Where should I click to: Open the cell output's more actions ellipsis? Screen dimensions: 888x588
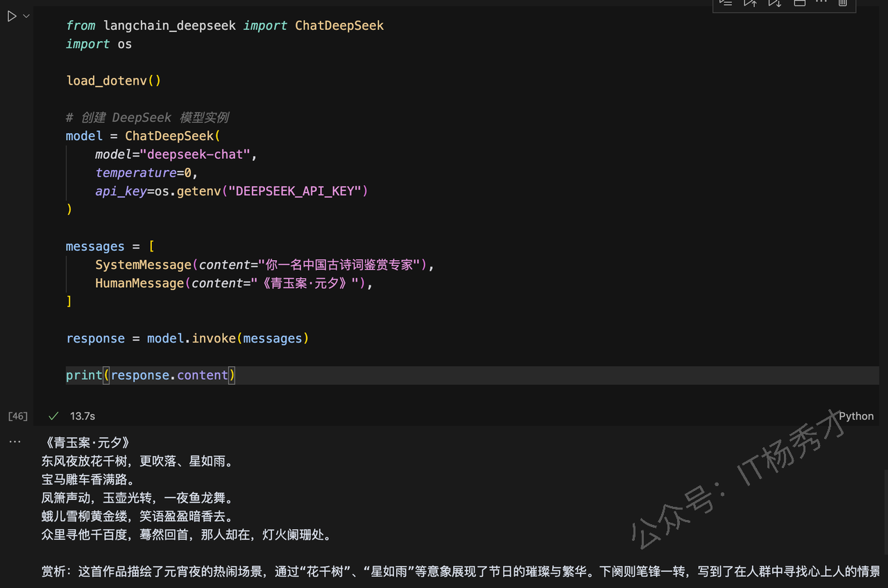pos(15,441)
